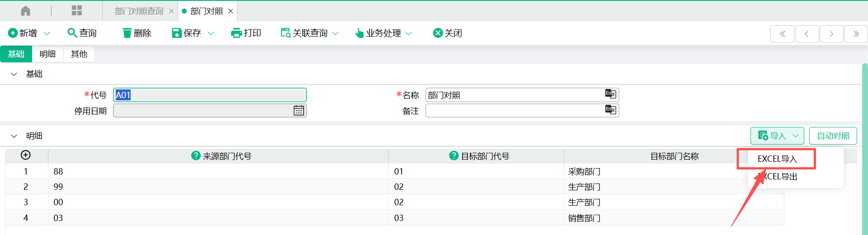Click help icon beside 来源部门代号

[196, 156]
